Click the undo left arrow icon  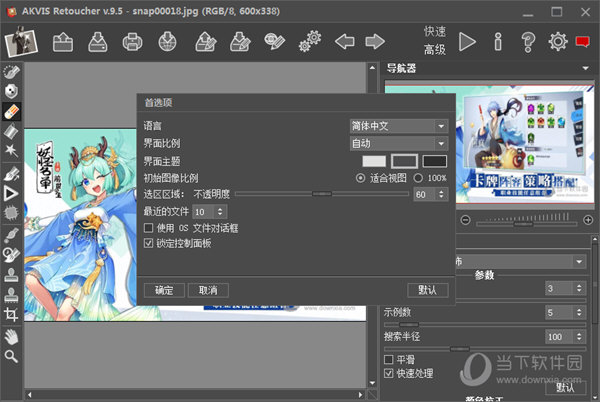344,42
